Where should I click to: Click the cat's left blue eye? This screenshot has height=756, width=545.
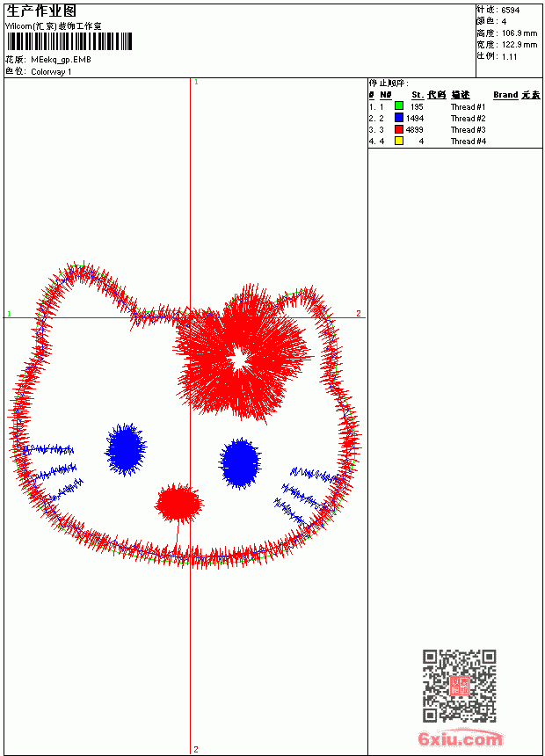(126, 449)
